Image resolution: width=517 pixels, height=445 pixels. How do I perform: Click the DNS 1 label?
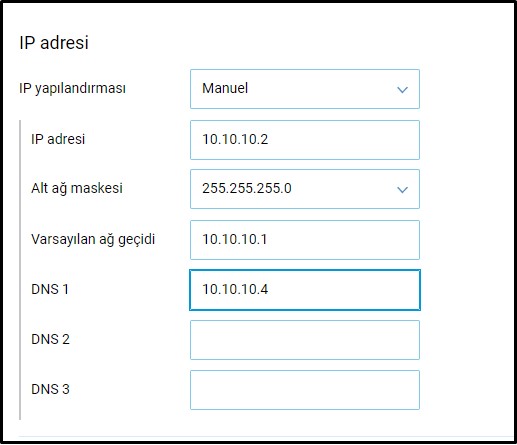point(50,289)
